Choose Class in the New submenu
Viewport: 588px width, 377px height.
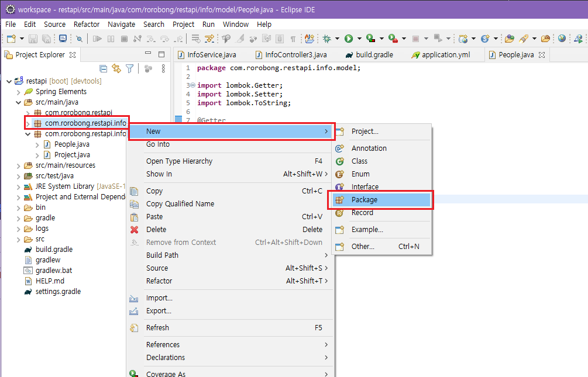382,161
